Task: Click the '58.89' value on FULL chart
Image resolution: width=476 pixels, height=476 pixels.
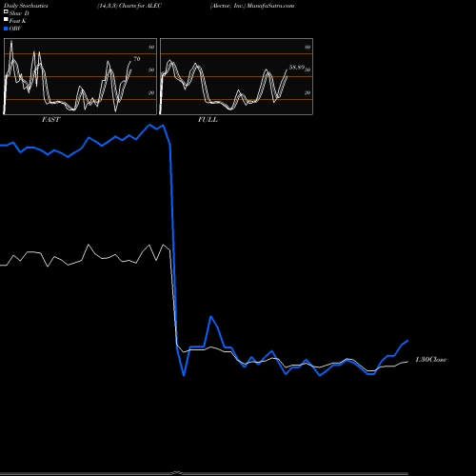Action: [x=297, y=68]
